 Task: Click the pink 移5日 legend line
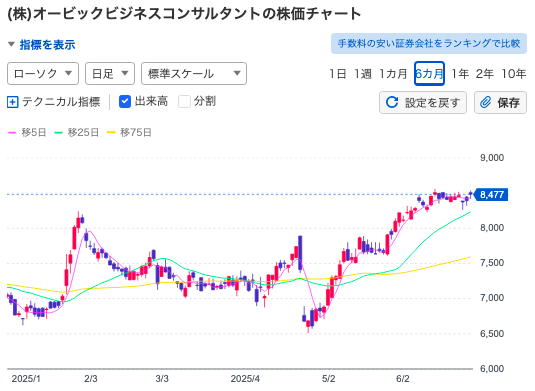pyautogui.click(x=12, y=132)
